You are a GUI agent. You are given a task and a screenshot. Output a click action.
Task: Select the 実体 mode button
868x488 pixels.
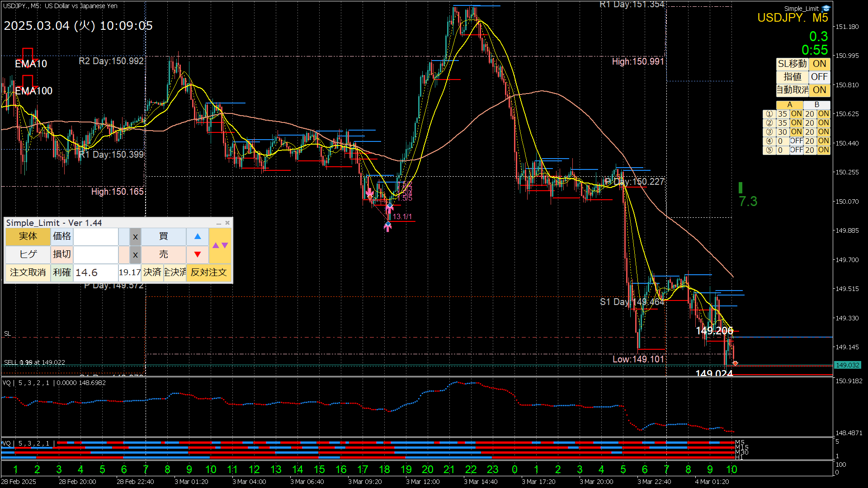click(x=28, y=236)
